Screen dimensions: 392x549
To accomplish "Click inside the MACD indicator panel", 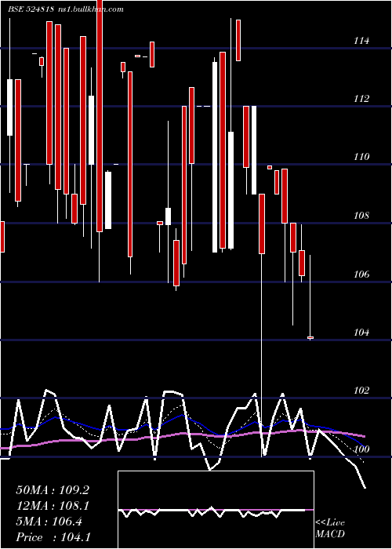I will coord(216,510).
